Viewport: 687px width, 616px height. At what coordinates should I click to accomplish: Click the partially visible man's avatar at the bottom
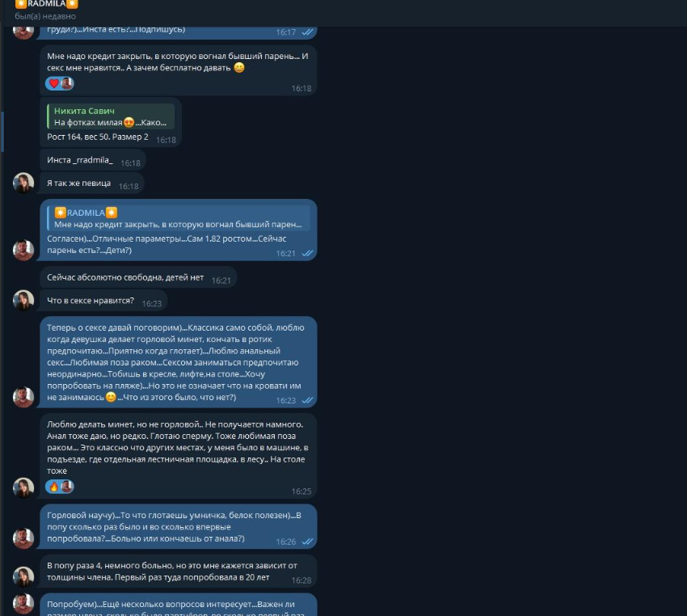click(x=23, y=604)
